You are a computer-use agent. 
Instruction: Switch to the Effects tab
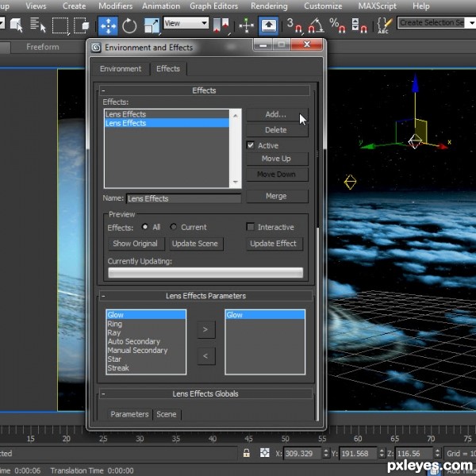click(168, 68)
